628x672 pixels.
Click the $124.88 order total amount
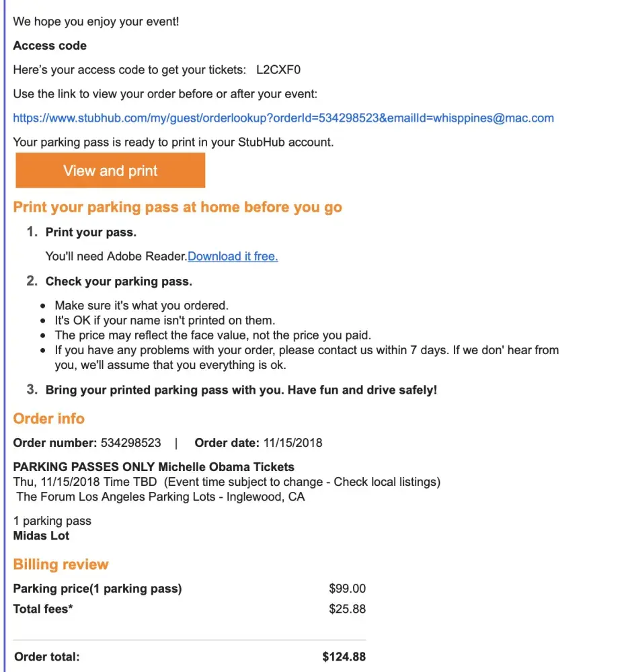(344, 657)
